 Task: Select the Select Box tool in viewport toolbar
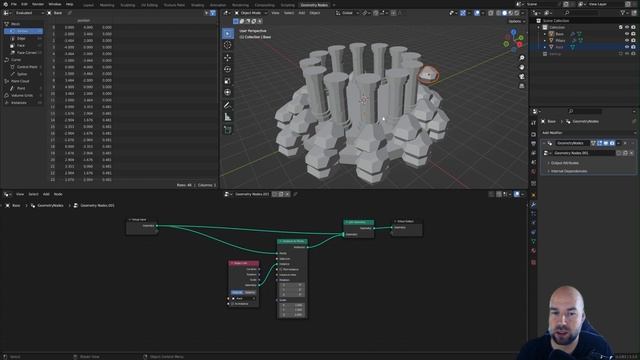(x=228, y=33)
